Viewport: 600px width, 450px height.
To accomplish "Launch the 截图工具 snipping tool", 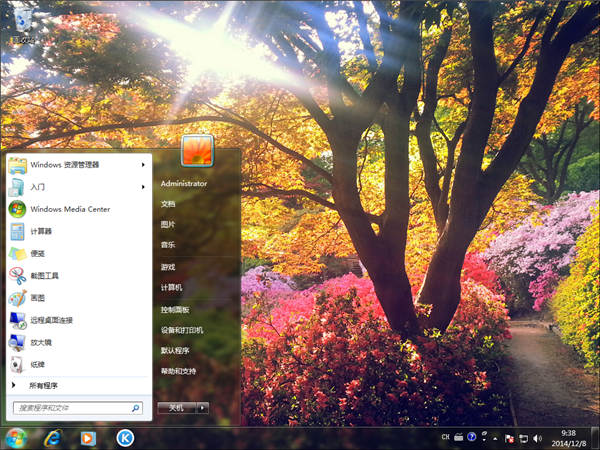I will 78,276.
